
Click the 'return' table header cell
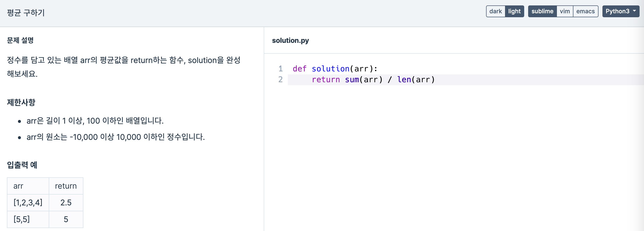pyautogui.click(x=66, y=186)
